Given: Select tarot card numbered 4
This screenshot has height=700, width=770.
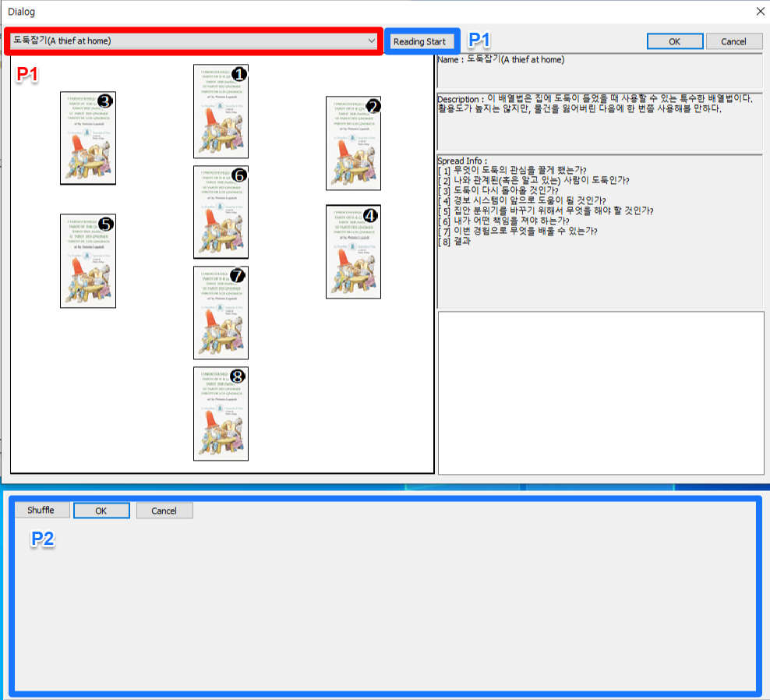Looking at the screenshot, I should coord(354,252).
